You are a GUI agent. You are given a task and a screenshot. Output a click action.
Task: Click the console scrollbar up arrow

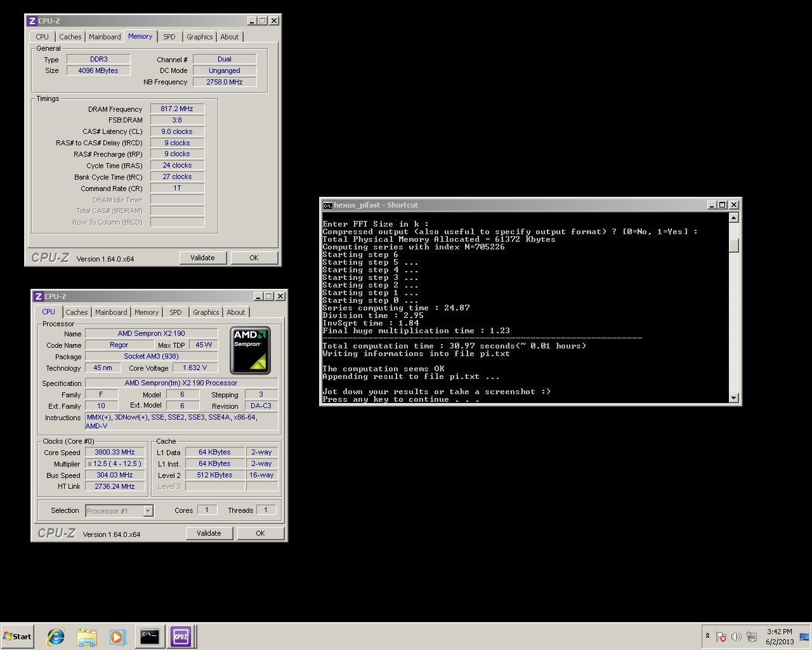coord(734,218)
